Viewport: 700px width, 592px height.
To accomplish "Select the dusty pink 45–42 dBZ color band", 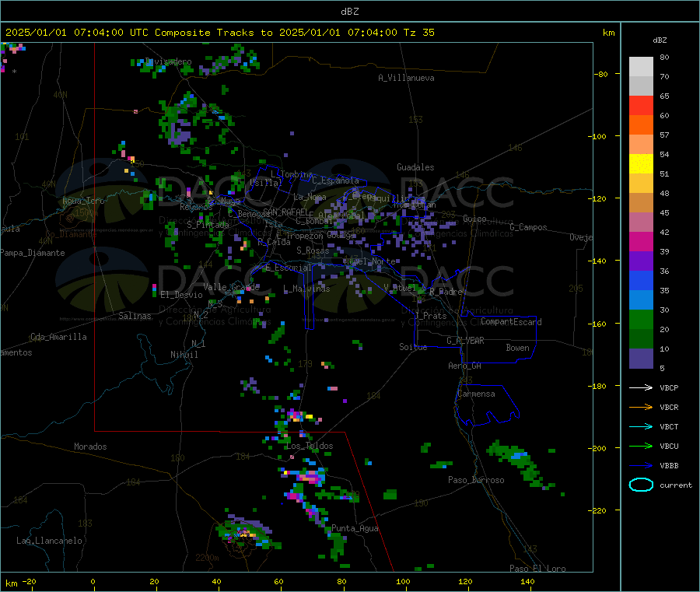I will (x=641, y=222).
